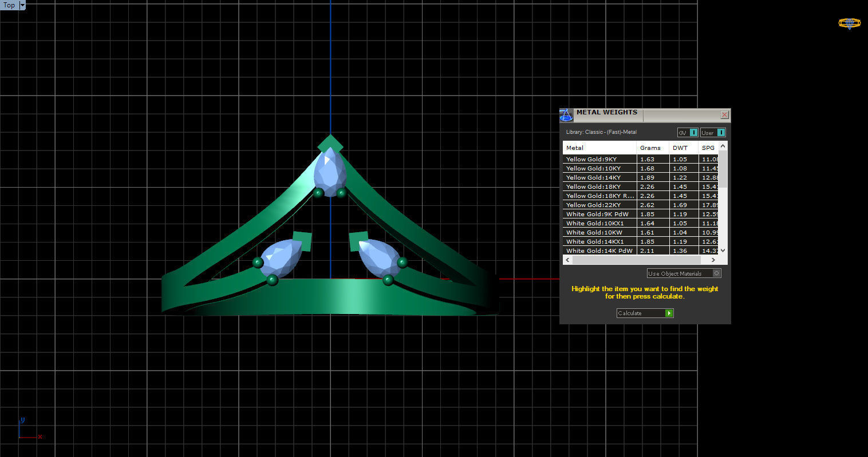Sort by the DWT column header
The image size is (868, 457).
coord(684,148)
